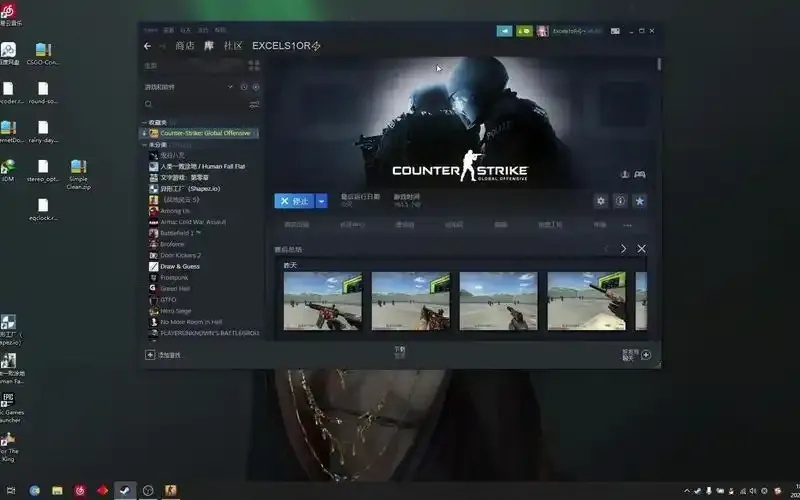Switch to Big Picture mode icon
Image resolution: width=800 pixels, height=500 pixels.
[x=615, y=31]
